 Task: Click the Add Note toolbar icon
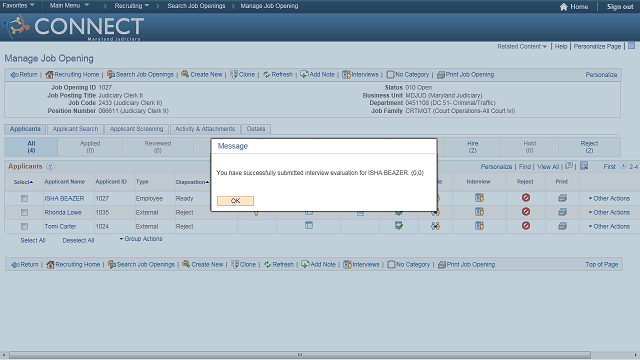(x=304, y=74)
